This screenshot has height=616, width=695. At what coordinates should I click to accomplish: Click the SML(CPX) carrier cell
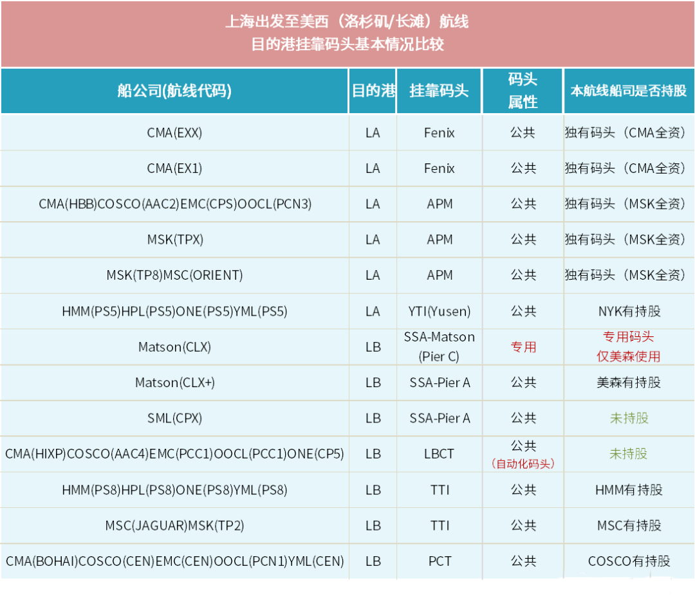click(174, 418)
